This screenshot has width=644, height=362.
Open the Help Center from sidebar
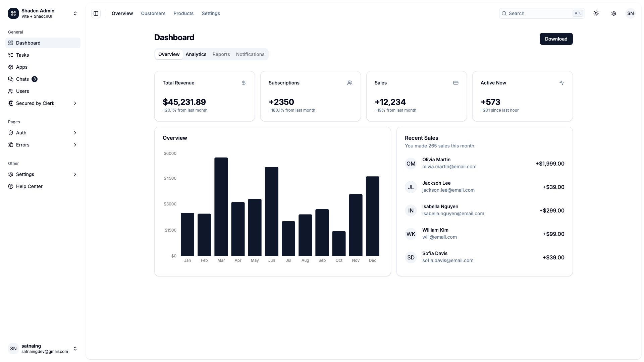(29, 186)
